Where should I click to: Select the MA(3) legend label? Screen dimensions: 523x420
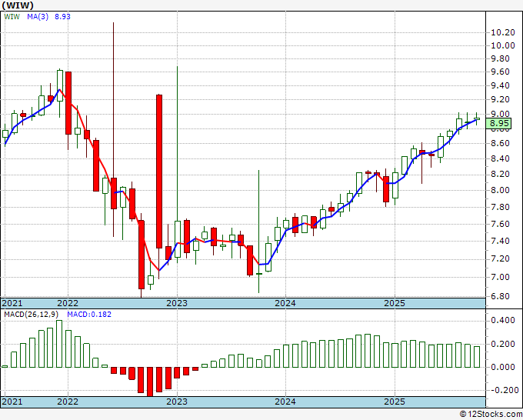tap(38, 16)
